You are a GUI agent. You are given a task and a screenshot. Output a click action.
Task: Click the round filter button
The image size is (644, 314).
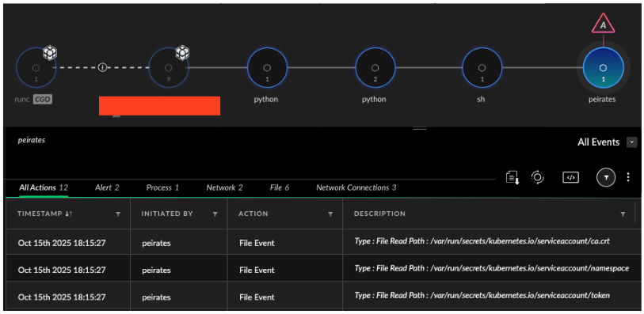point(606,177)
